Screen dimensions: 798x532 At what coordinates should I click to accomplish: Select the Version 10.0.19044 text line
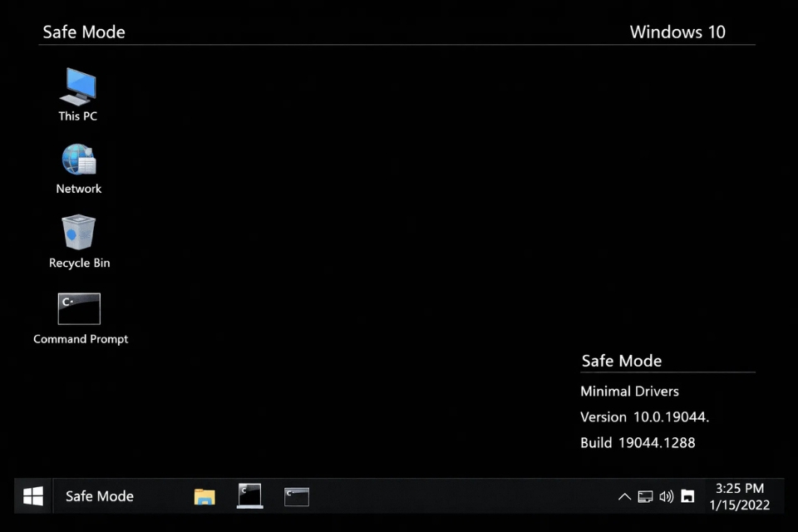[x=644, y=416]
